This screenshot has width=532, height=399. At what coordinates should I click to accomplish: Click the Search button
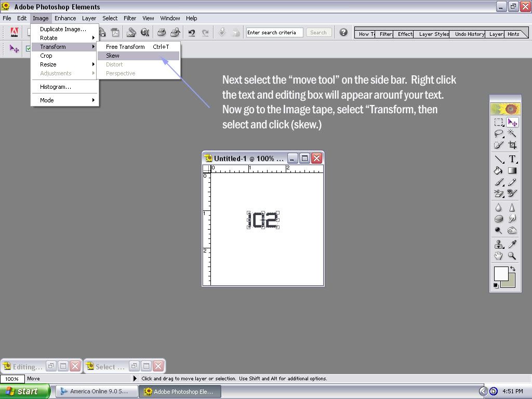tap(318, 33)
